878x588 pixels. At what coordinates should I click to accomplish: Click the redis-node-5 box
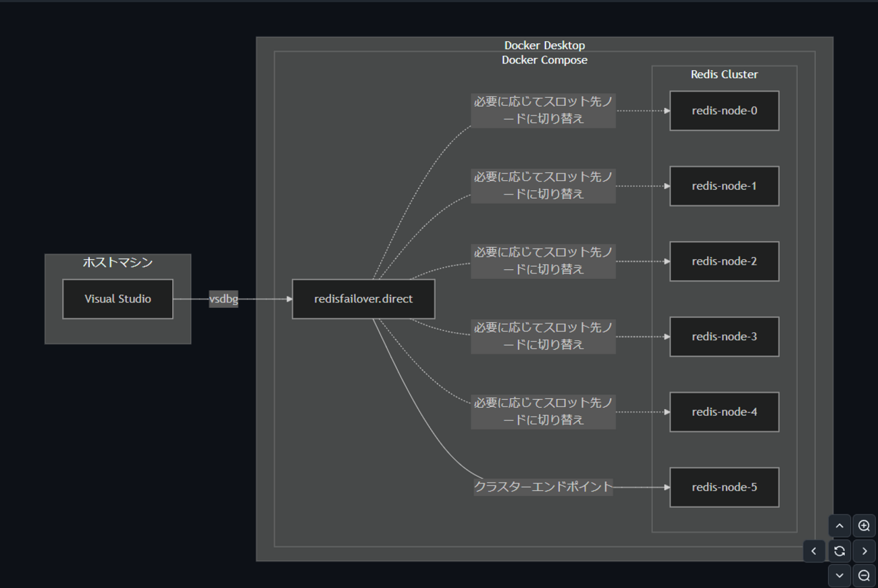(x=724, y=487)
